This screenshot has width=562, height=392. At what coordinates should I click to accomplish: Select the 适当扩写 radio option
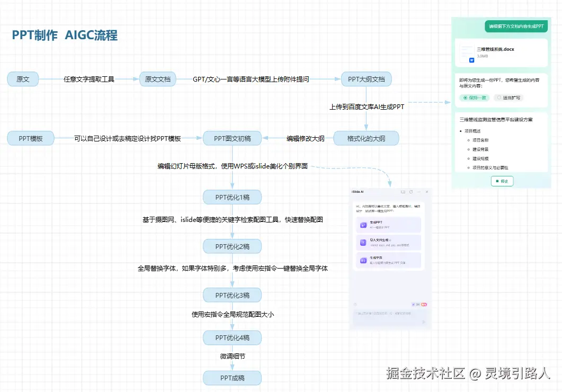pyautogui.click(x=508, y=98)
